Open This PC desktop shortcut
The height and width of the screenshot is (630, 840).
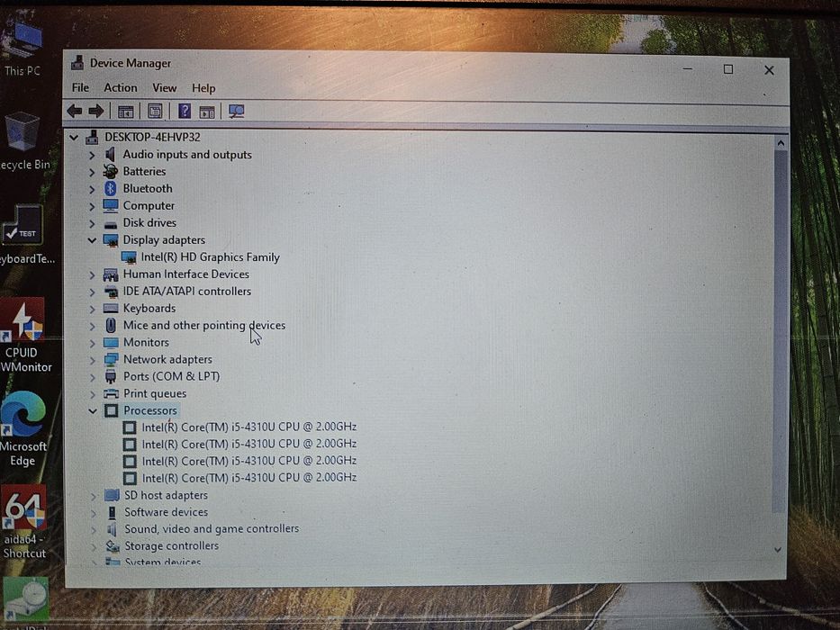(23, 49)
